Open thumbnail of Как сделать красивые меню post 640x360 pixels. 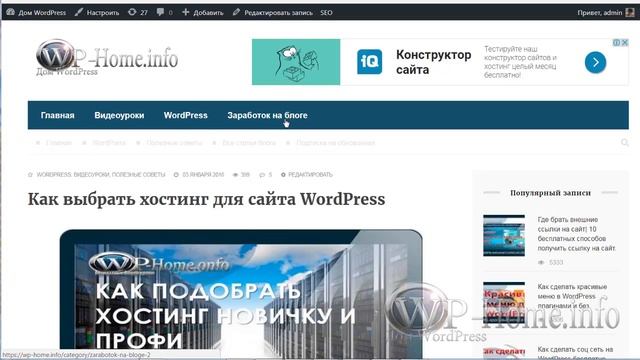click(x=504, y=303)
